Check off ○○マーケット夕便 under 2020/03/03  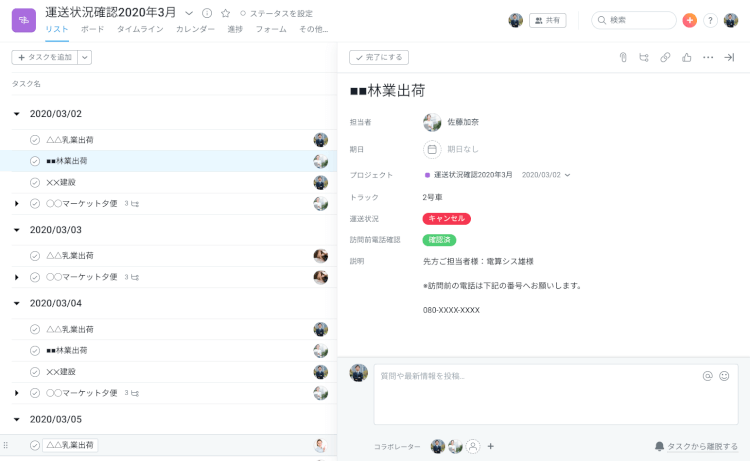coord(35,277)
